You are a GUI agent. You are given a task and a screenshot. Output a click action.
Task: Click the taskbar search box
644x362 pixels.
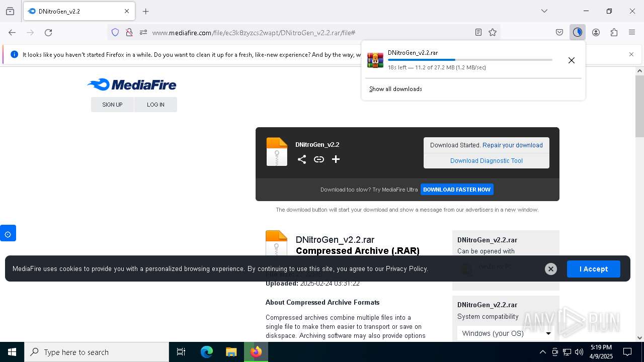coord(97,352)
